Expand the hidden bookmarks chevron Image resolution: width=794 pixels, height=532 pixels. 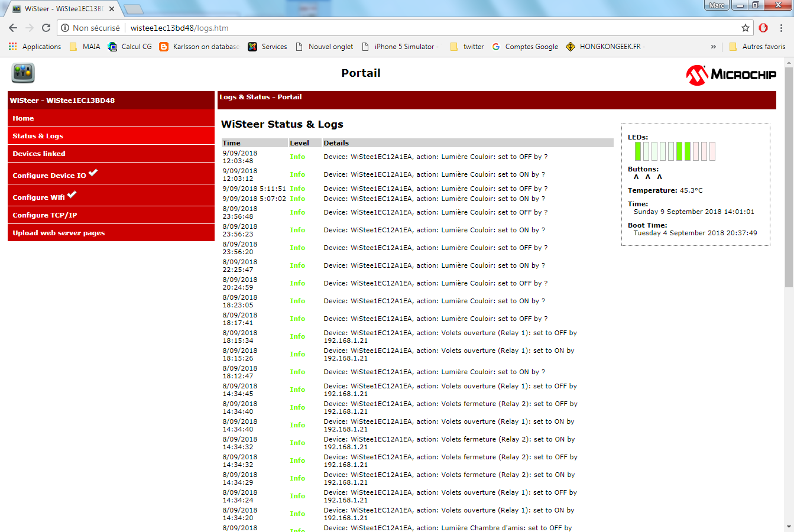pyautogui.click(x=713, y=47)
